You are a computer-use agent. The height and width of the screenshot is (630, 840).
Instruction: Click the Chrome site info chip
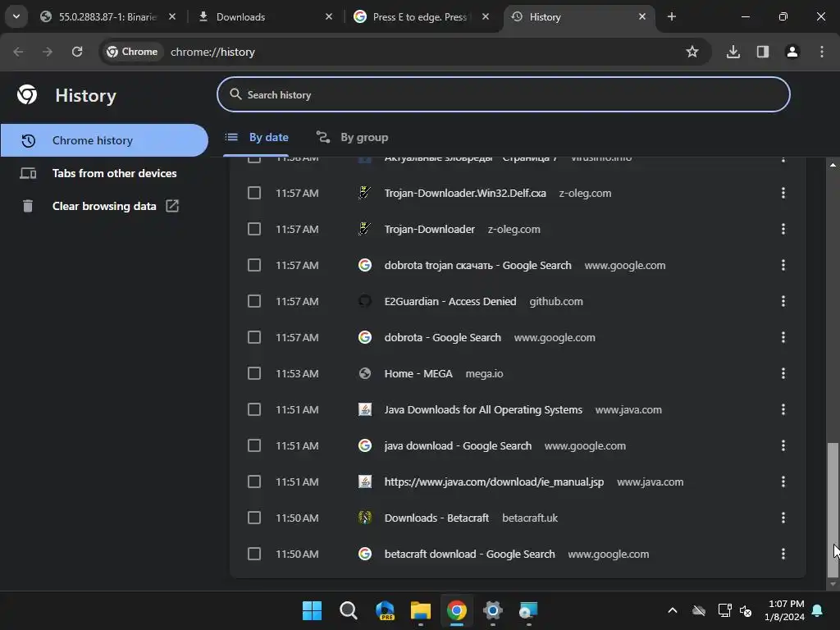tap(132, 52)
